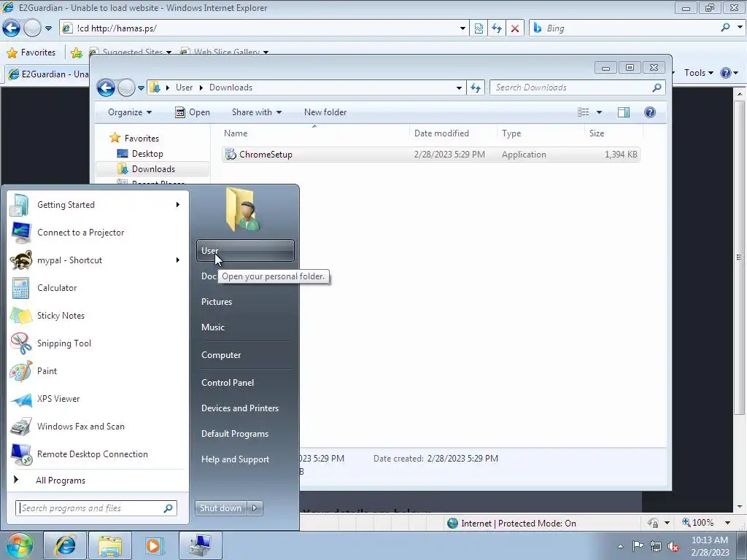Click the Shut down button
The width and height of the screenshot is (747, 560).
[221, 508]
